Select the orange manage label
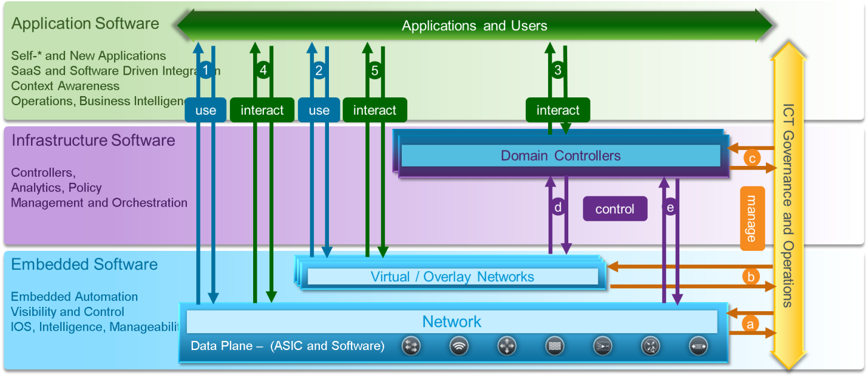This screenshot has height=378, width=868. (x=752, y=219)
